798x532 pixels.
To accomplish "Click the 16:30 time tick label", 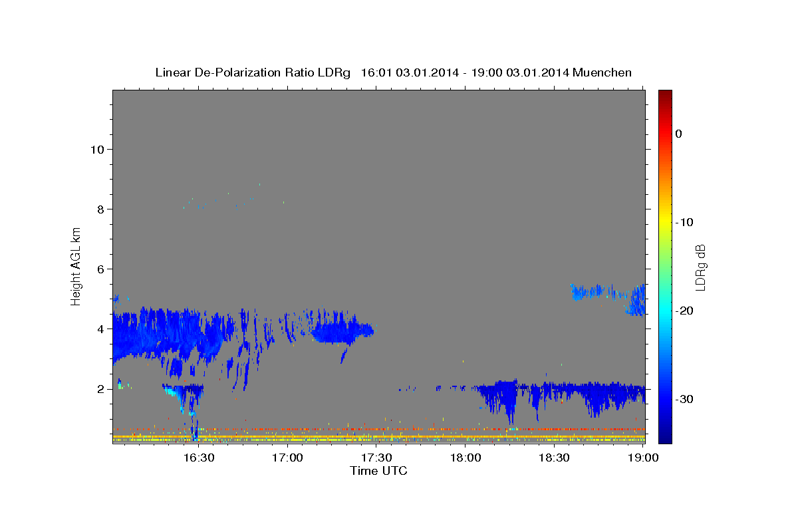I will click(x=198, y=458).
